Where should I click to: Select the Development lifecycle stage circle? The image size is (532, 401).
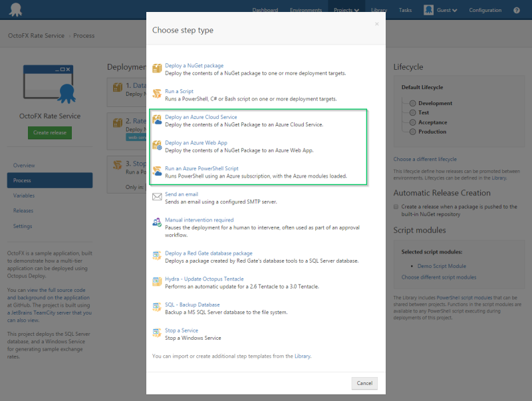(412, 103)
